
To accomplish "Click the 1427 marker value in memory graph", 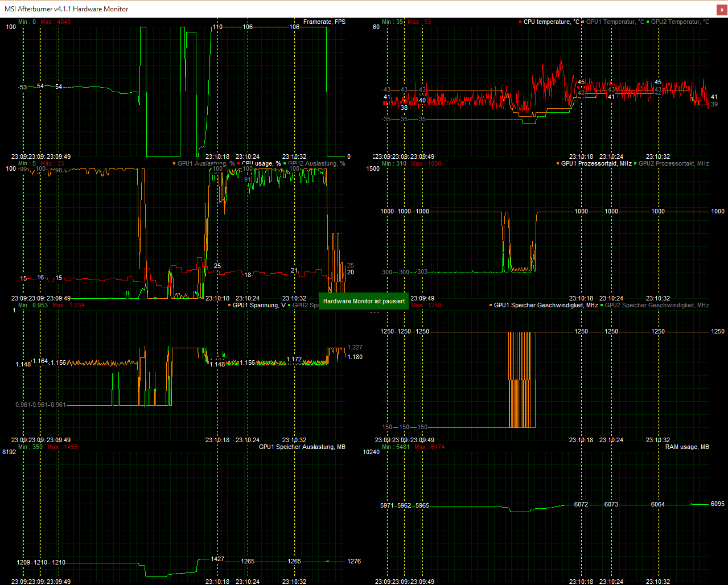I will point(217,559).
